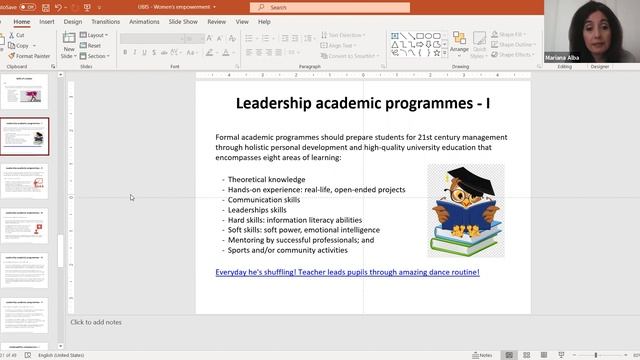The width and height of the screenshot is (640, 360).
Task: Toggle Underline formatting
Action: coord(144,52)
